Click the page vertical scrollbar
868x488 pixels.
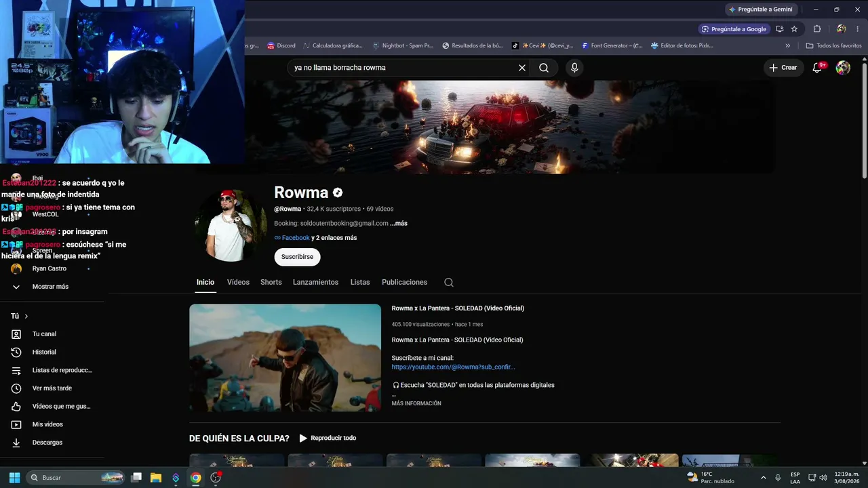point(864,120)
